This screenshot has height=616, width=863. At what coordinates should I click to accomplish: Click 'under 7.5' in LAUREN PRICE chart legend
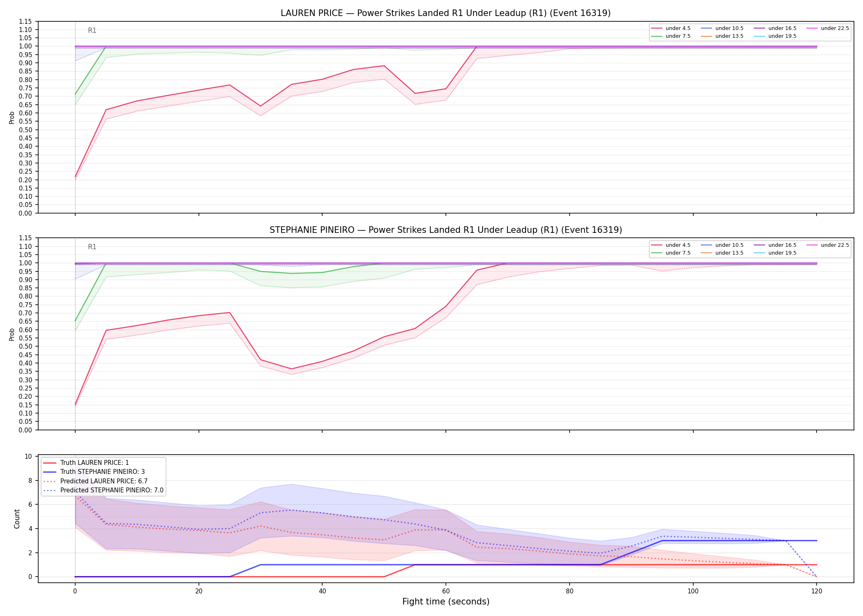coord(671,36)
